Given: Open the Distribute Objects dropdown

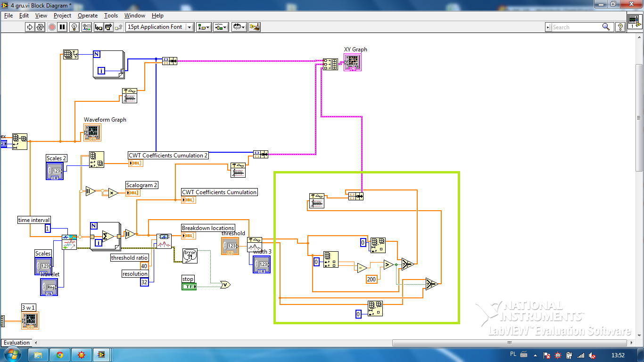Looking at the screenshot, I should click(221, 27).
